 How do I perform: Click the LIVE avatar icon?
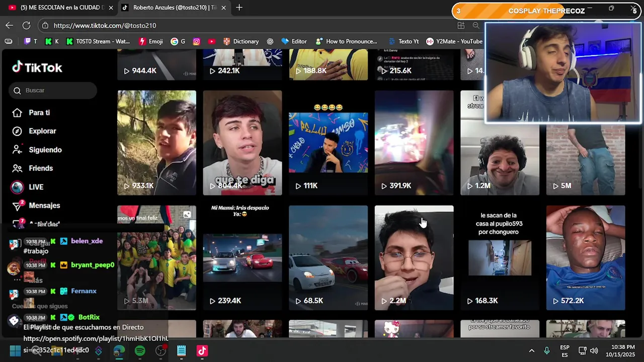(x=17, y=187)
